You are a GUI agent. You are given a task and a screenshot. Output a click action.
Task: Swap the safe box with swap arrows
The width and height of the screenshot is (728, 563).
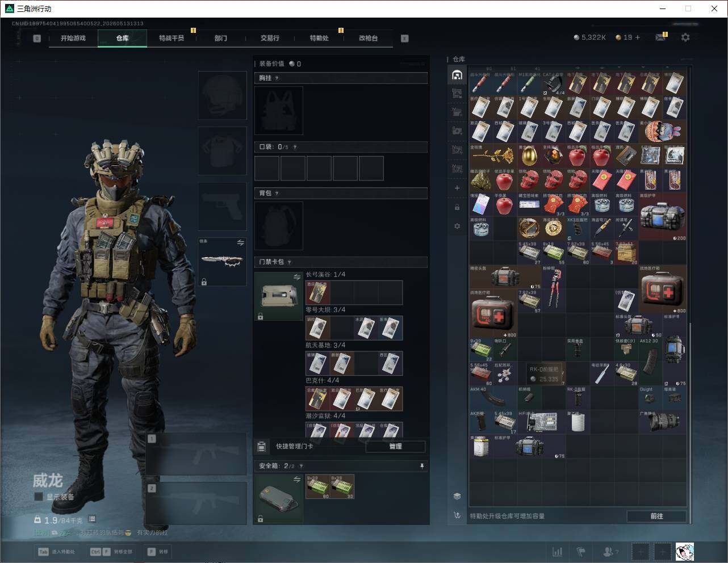pyautogui.click(x=296, y=480)
